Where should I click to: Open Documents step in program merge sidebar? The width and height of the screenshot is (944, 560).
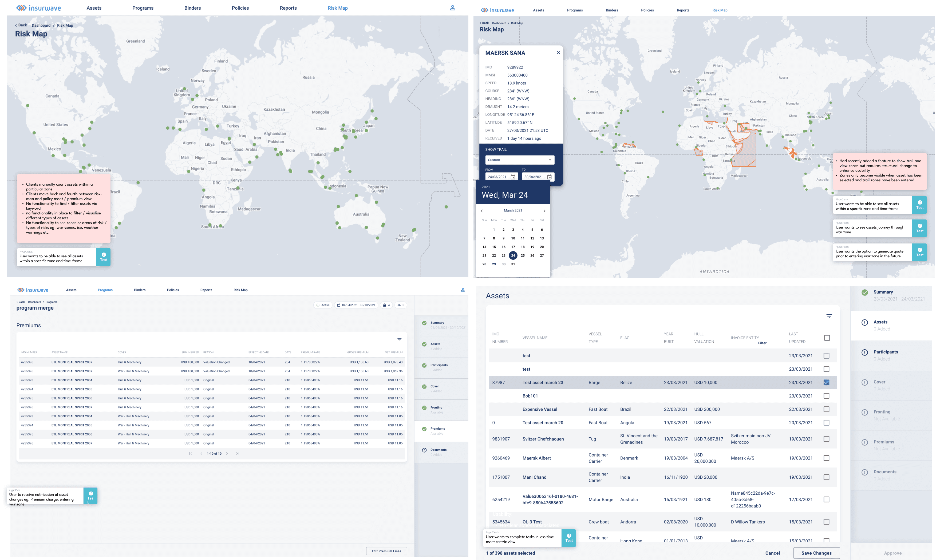tap(441, 452)
